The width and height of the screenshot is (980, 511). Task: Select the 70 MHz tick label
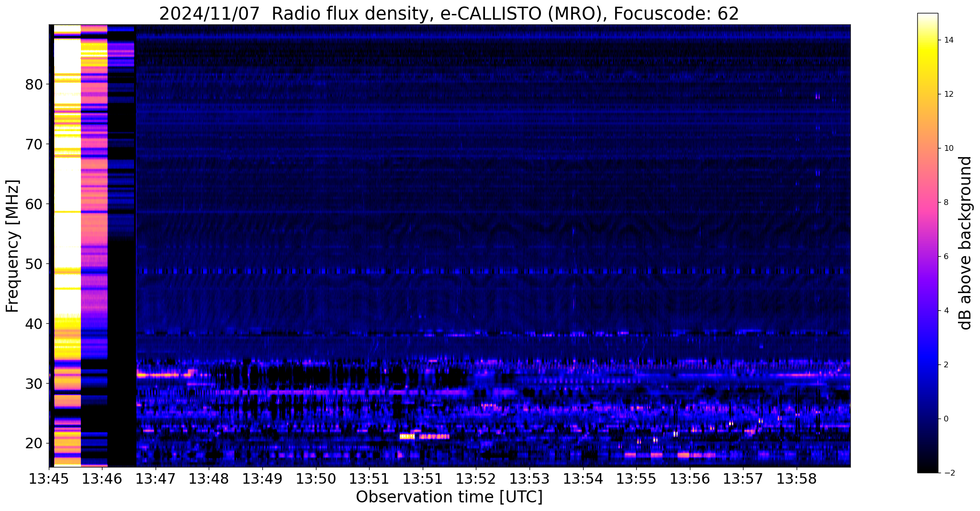point(34,144)
